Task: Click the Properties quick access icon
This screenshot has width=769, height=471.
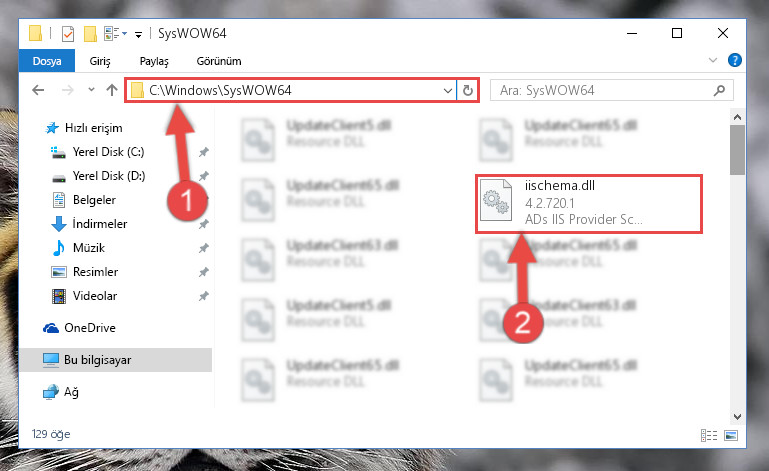Action: (68, 33)
